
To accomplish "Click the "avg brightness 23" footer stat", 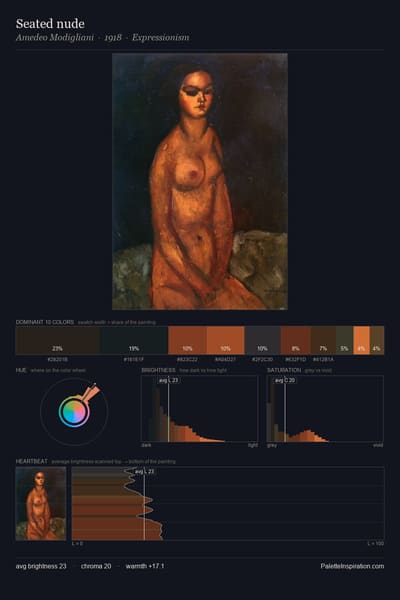I will tap(41, 566).
